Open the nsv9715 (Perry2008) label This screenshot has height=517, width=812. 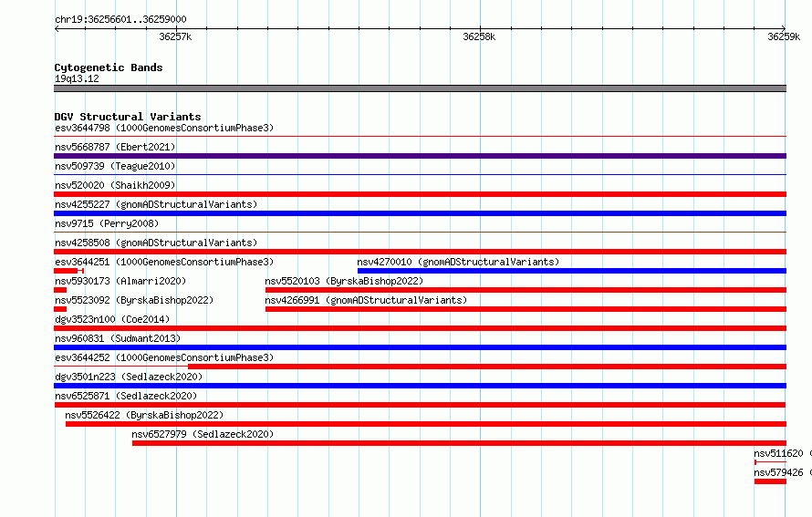(x=107, y=223)
